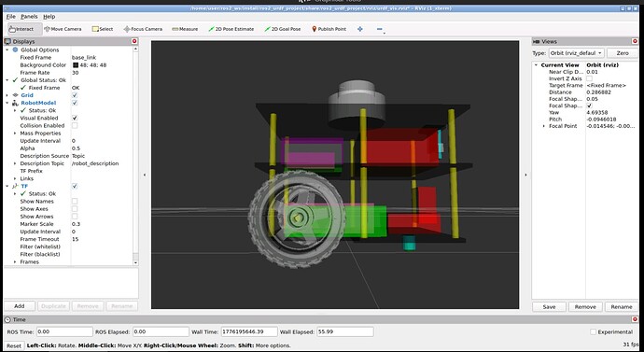Close the Time panel
The width and height of the screenshot is (644, 352).
click(635, 319)
